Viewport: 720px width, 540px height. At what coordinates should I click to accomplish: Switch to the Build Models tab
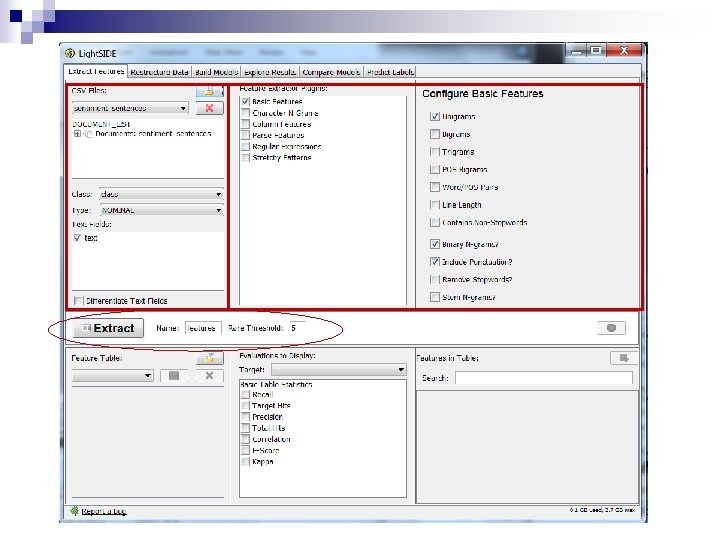tap(216, 72)
